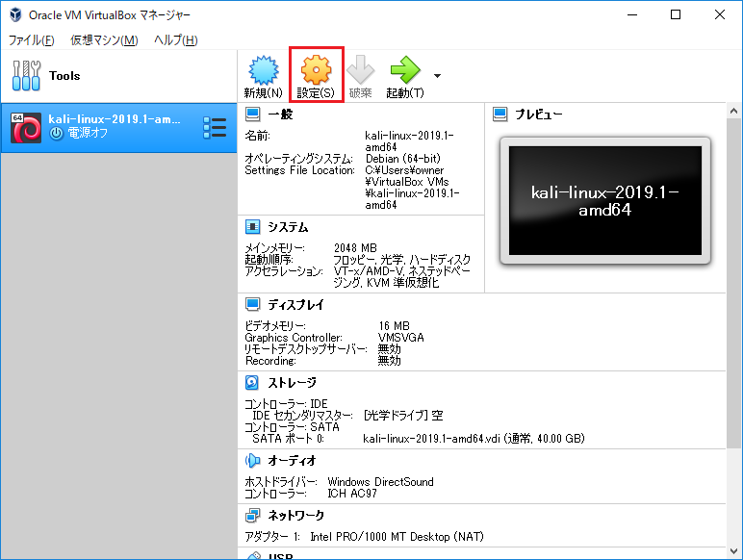Click the 2048 MB memory value
743x560 pixels.
pos(355,248)
